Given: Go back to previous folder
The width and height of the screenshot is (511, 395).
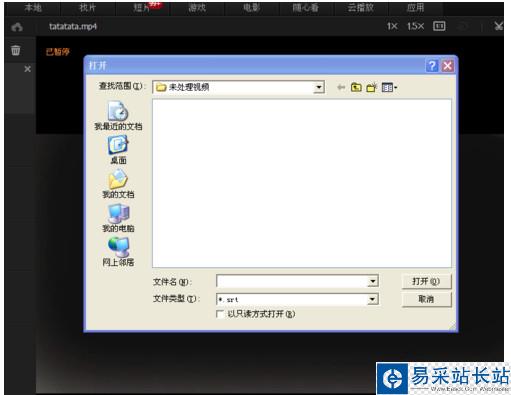Looking at the screenshot, I should (x=341, y=87).
